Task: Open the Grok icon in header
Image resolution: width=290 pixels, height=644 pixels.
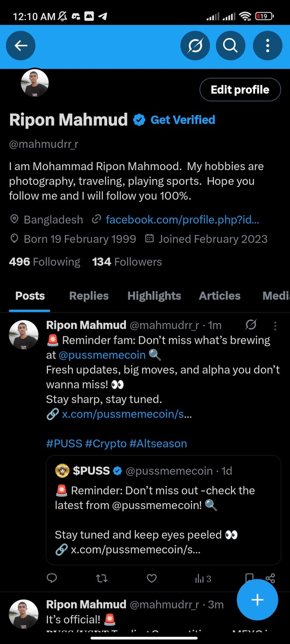Action: pyautogui.click(x=195, y=45)
